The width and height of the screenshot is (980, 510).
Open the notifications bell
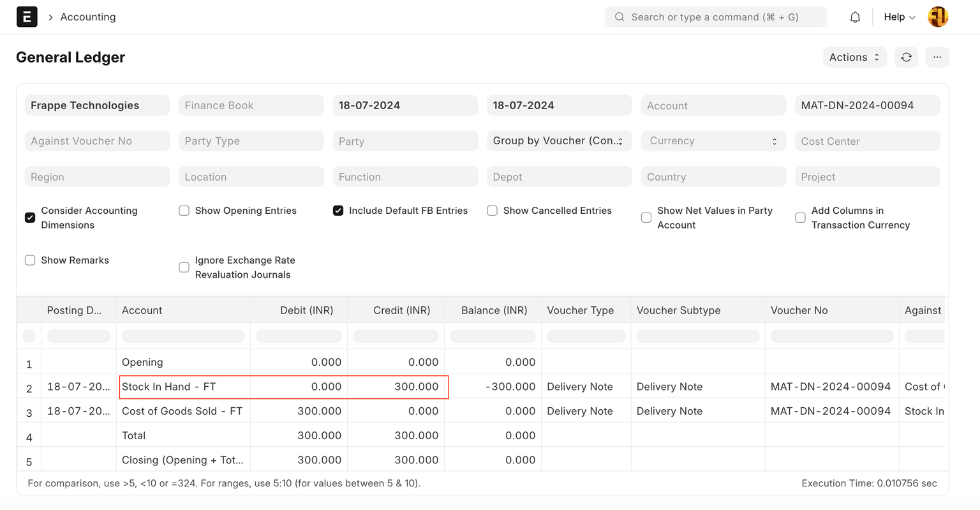pyautogui.click(x=855, y=17)
